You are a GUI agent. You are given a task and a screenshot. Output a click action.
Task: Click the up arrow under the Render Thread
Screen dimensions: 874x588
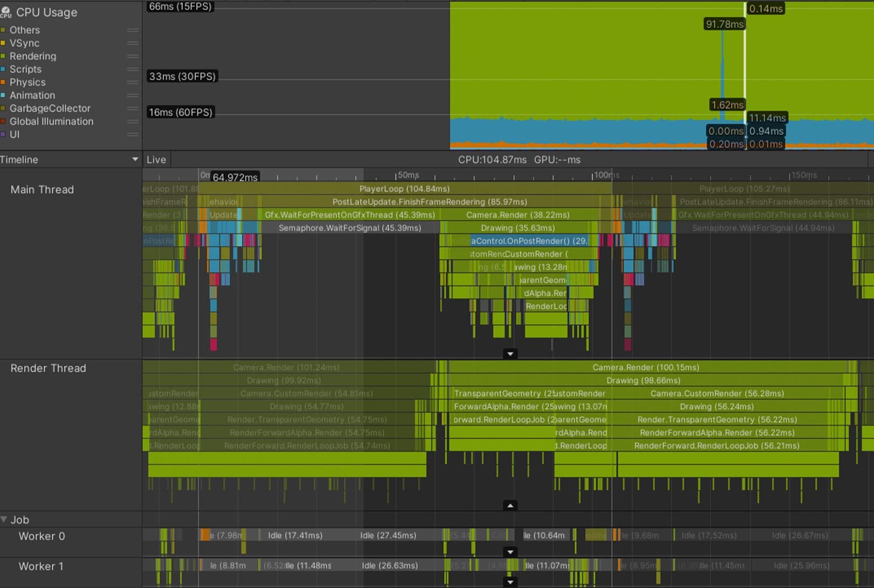[510, 505]
